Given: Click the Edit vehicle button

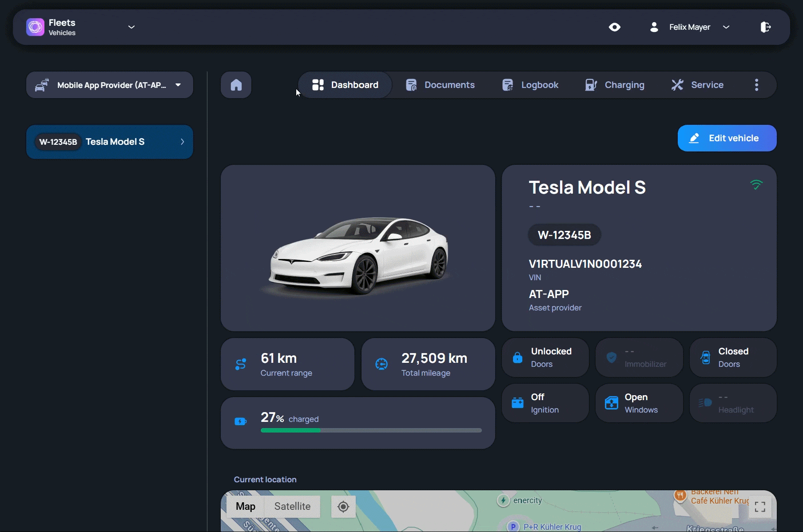Looking at the screenshot, I should point(727,138).
